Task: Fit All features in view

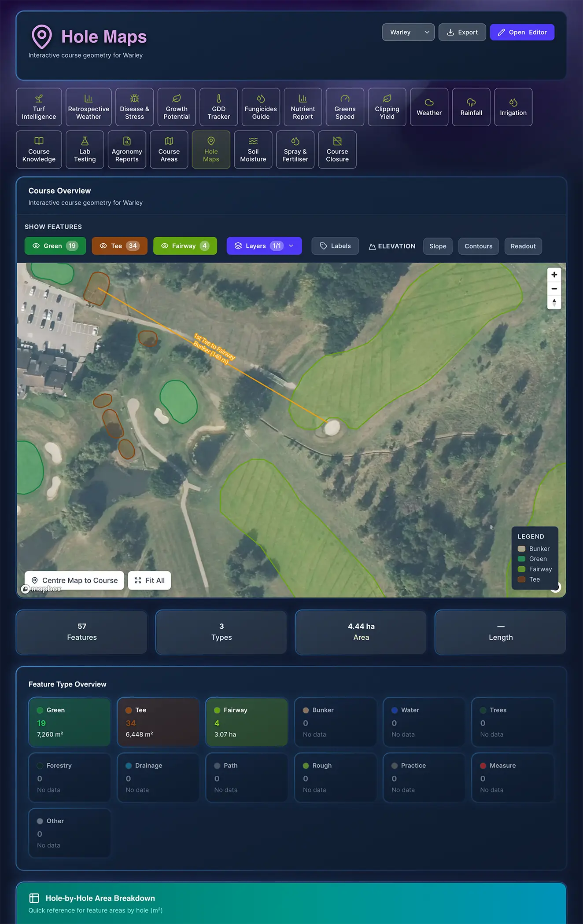Action: (149, 580)
